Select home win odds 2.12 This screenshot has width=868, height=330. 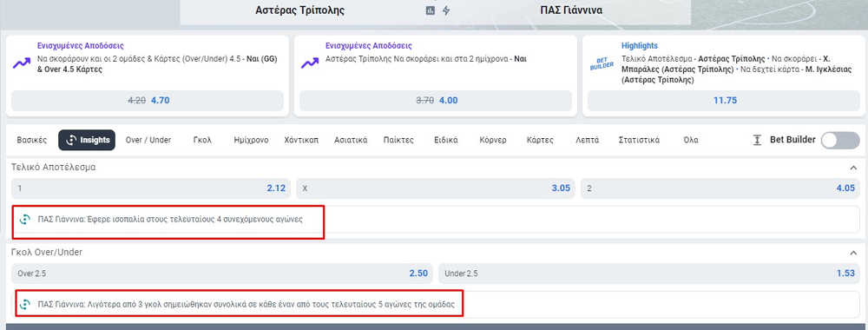(x=150, y=188)
